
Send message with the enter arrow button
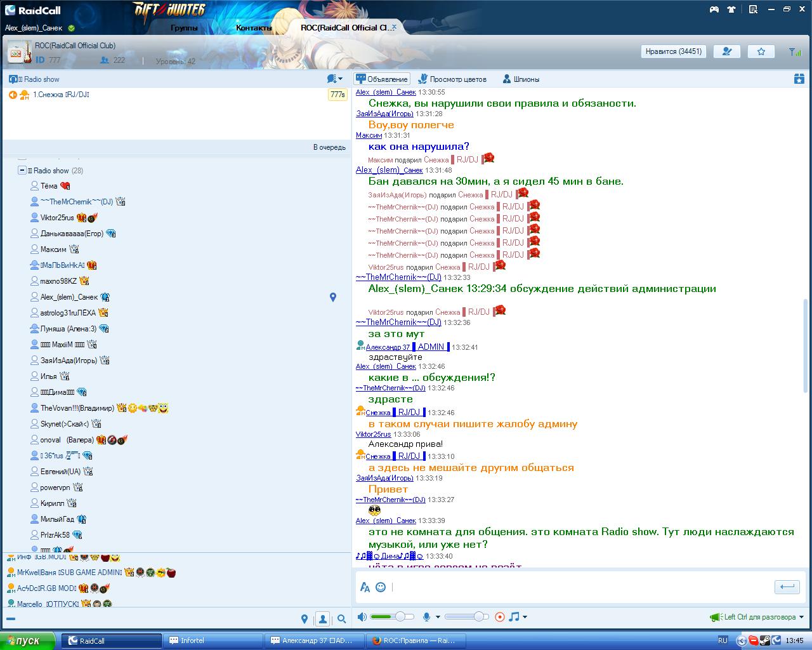(787, 587)
